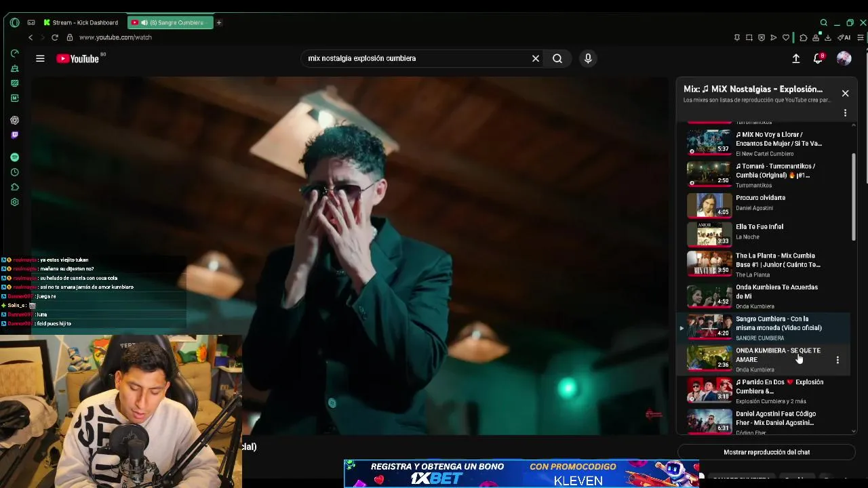This screenshot has height=488, width=868.
Task: Open a new tab with the plus button
Action: click(x=219, y=22)
